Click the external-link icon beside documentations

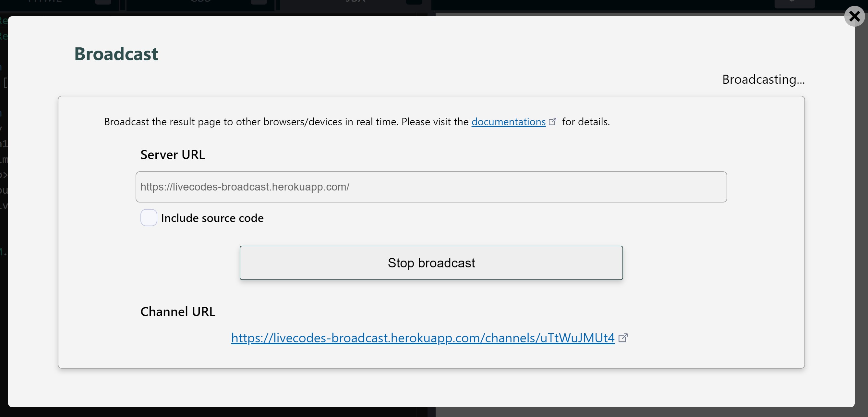coord(553,122)
